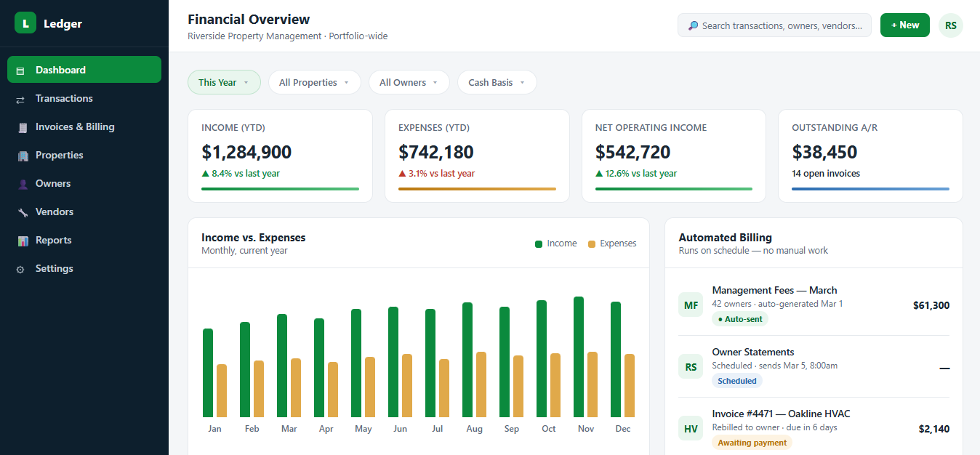The height and width of the screenshot is (455, 980).
Task: Open the Owner Statements entry
Action: point(814,367)
